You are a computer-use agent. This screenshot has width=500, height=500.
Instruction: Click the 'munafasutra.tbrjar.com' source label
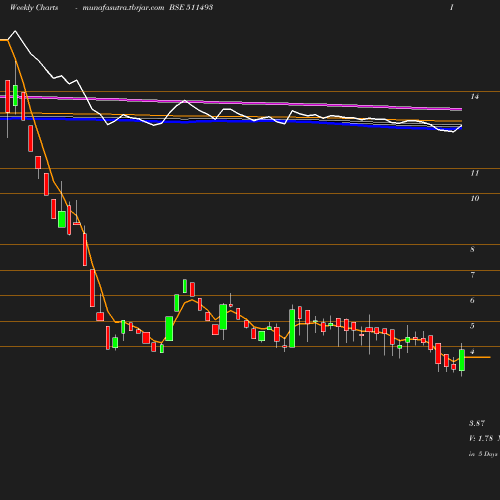point(123,7)
